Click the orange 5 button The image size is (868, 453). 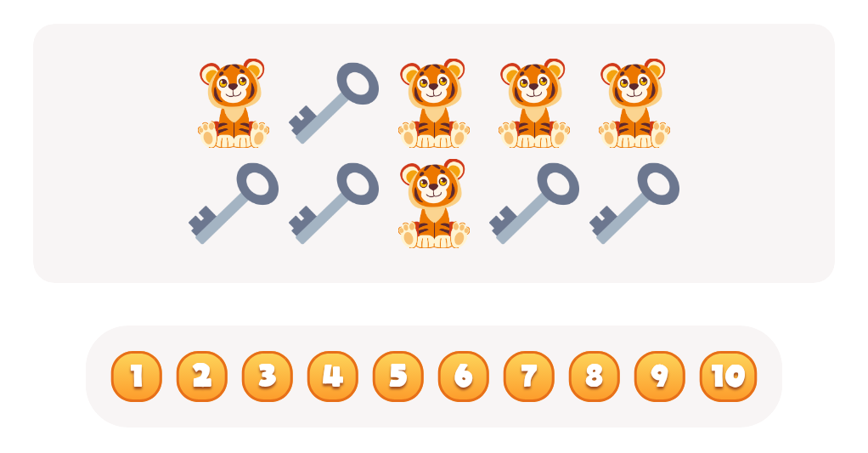(398, 377)
